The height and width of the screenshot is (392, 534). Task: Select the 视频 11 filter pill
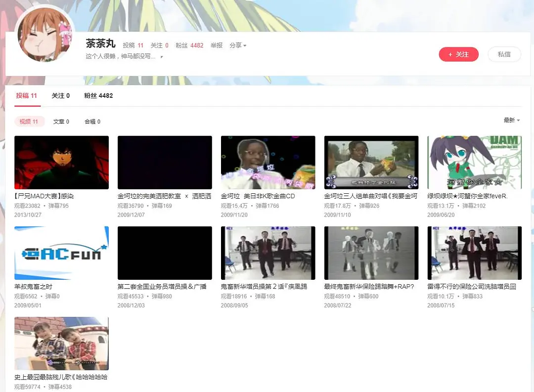coord(29,122)
